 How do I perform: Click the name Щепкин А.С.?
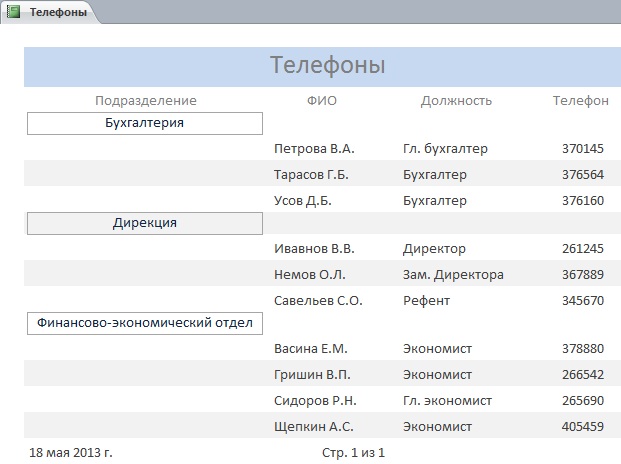pos(314,427)
